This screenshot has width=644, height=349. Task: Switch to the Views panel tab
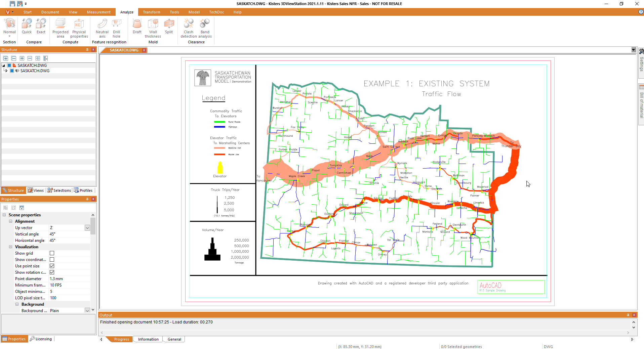(36, 190)
